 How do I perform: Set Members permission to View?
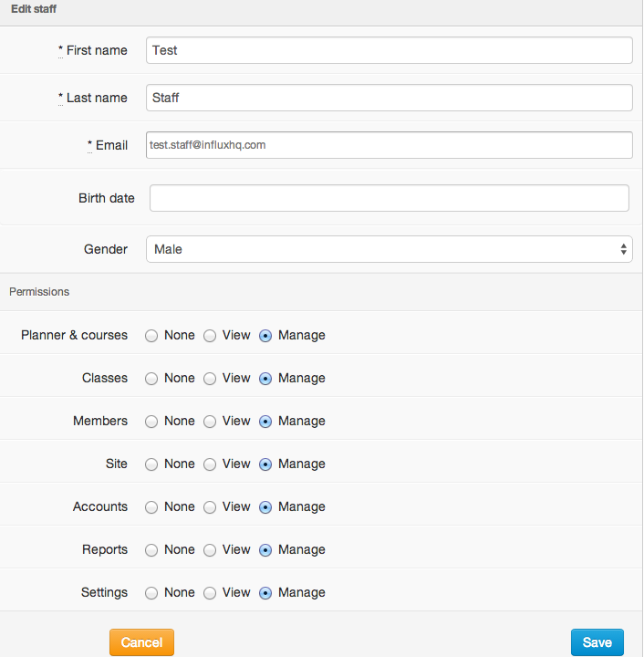click(210, 422)
